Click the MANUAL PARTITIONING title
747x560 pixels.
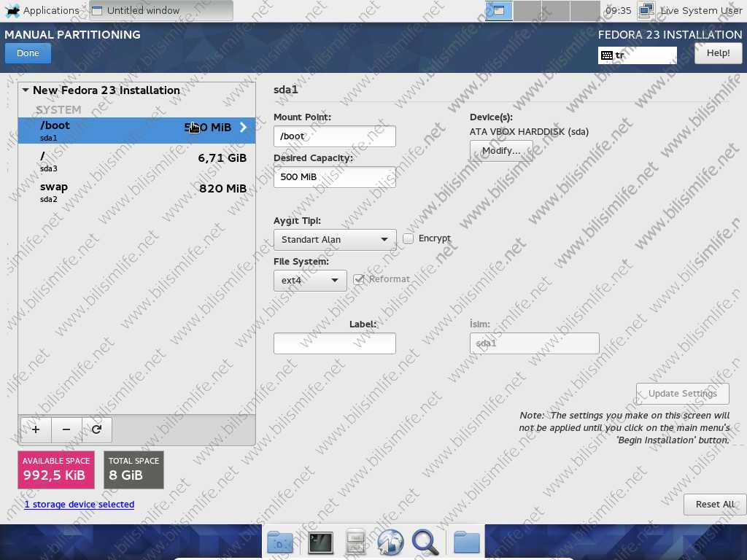[72, 35]
